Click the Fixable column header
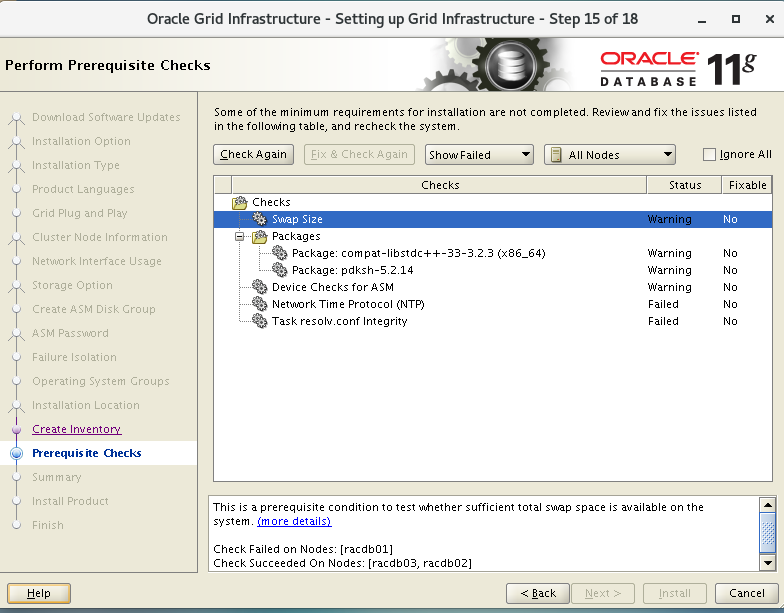784x613 pixels. coord(747,185)
